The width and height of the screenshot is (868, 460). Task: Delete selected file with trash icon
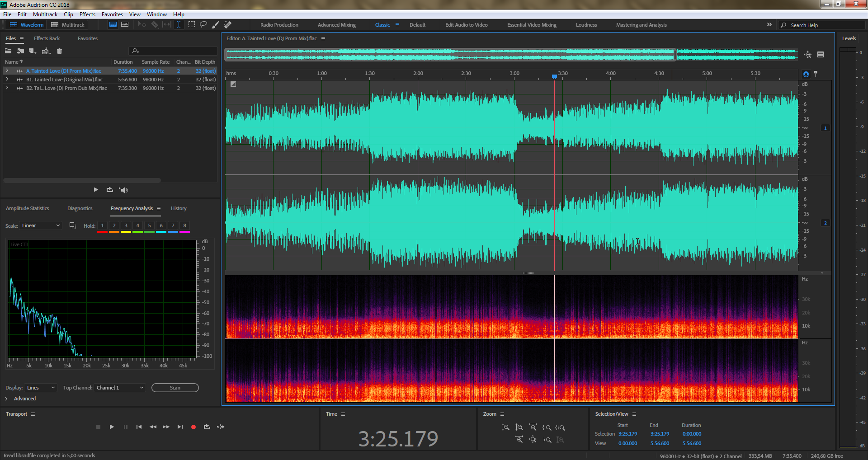coord(59,51)
